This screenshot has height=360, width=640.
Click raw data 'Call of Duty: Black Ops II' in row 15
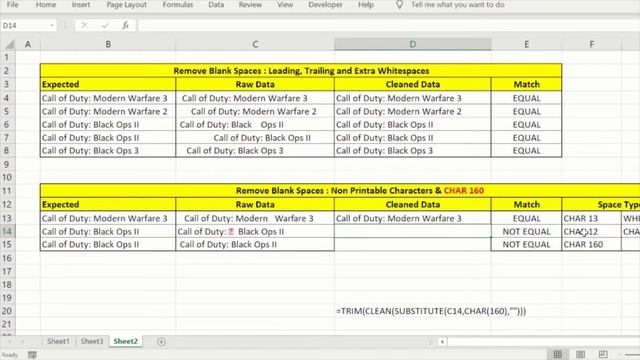[255, 244]
